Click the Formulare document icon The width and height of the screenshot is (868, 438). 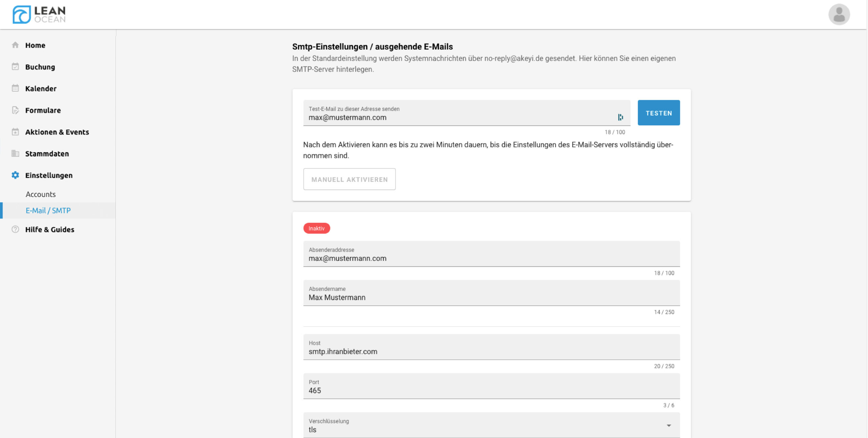point(15,110)
